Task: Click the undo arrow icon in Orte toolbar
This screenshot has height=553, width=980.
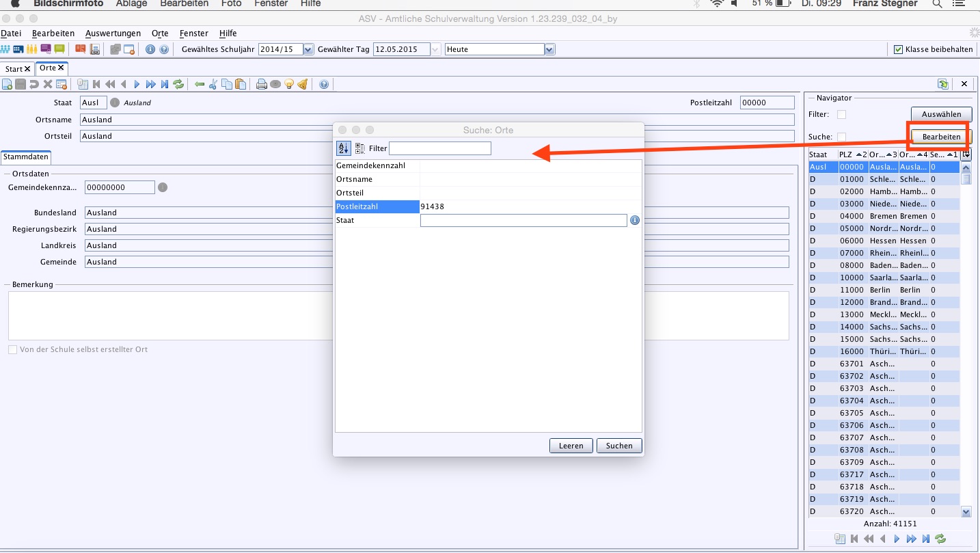Action: pos(34,84)
